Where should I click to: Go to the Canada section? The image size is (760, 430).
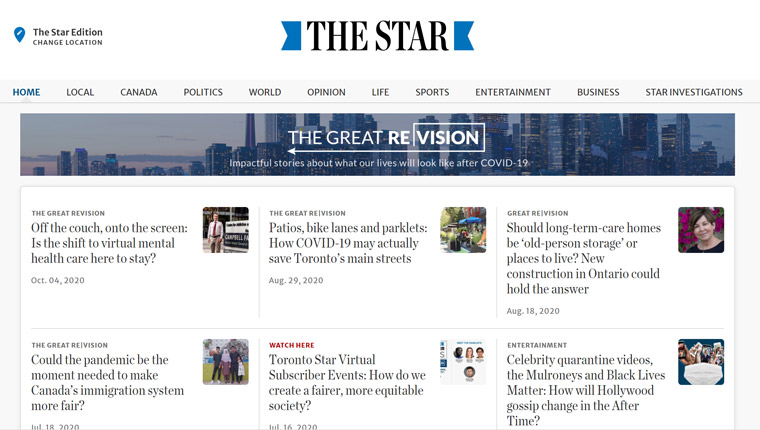(139, 92)
